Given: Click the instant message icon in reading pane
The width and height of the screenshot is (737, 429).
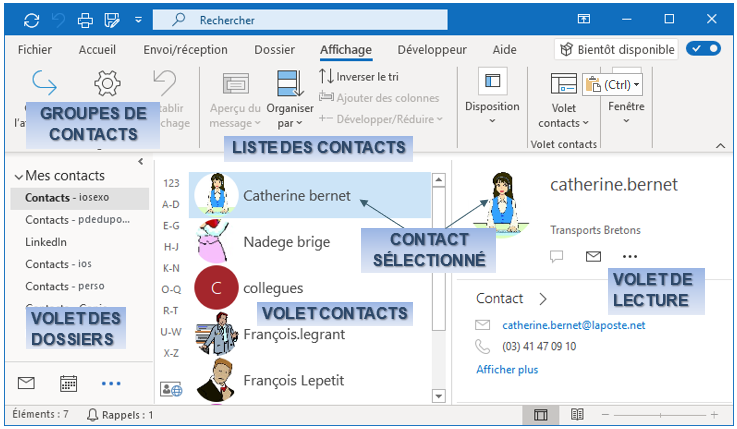Looking at the screenshot, I should click(x=557, y=256).
